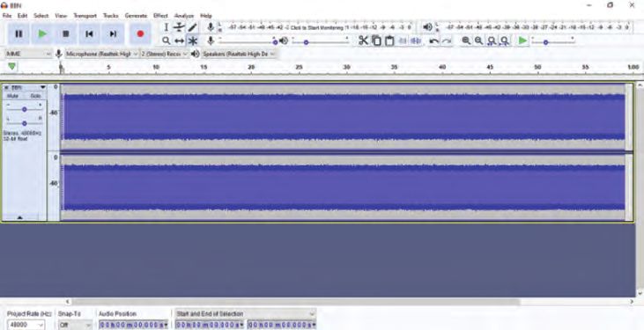Image resolution: width=644 pixels, height=330 pixels.
Task: Click the track gain slider knob
Action: [25, 110]
